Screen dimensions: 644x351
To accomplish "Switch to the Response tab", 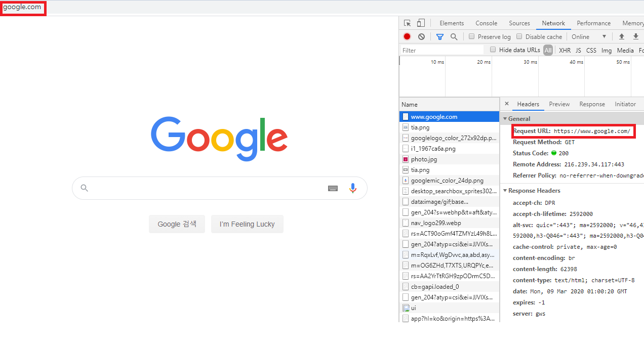I will (x=592, y=104).
